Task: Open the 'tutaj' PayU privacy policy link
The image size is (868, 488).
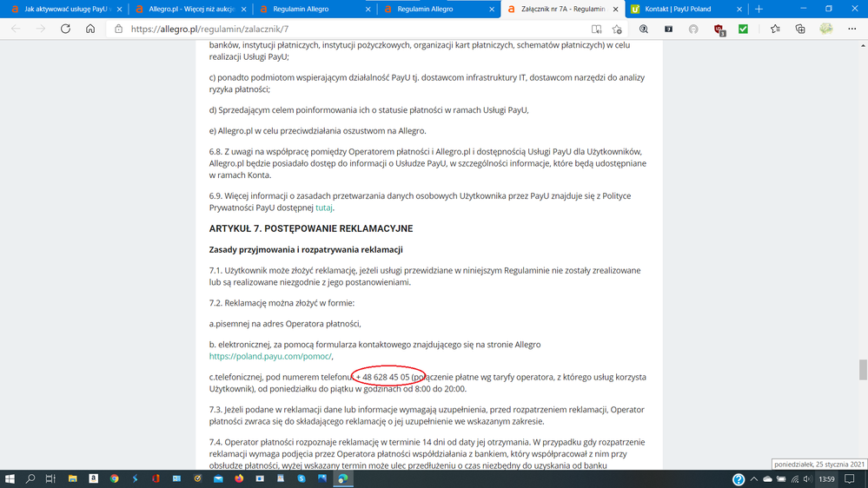Action: (324, 208)
